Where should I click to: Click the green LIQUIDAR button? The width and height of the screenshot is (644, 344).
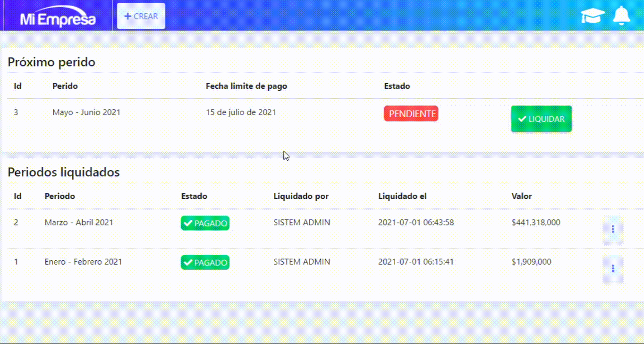click(x=541, y=119)
